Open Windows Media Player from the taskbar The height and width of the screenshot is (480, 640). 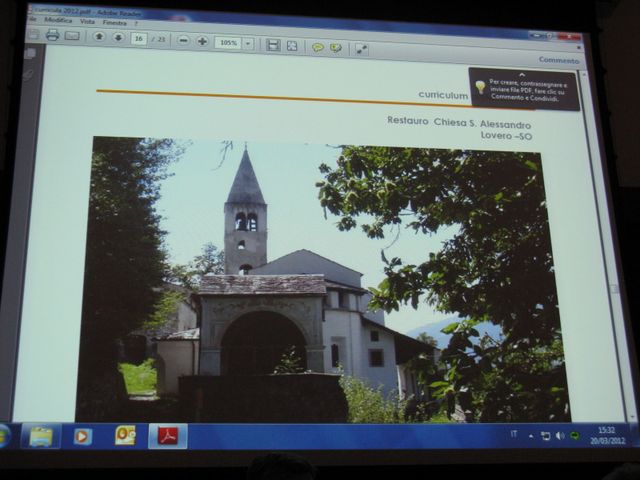click(x=82, y=437)
